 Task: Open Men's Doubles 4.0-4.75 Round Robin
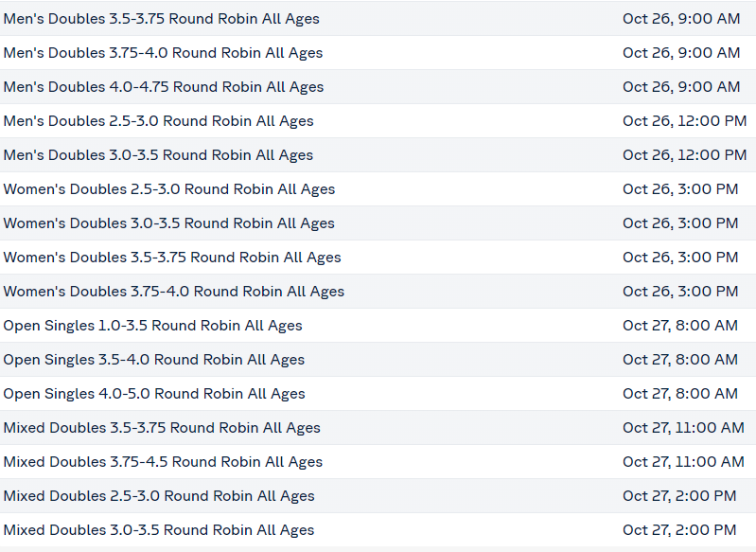tap(163, 87)
